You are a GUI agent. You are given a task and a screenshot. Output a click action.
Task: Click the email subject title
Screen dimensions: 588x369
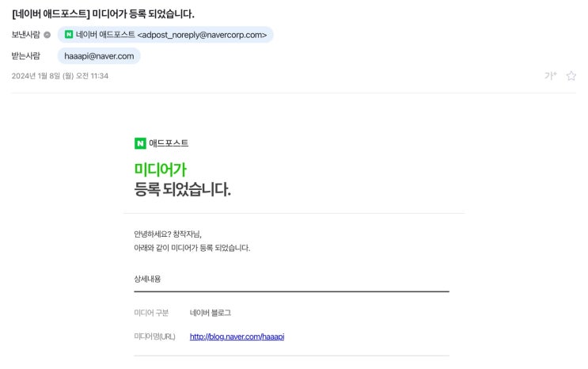point(104,13)
